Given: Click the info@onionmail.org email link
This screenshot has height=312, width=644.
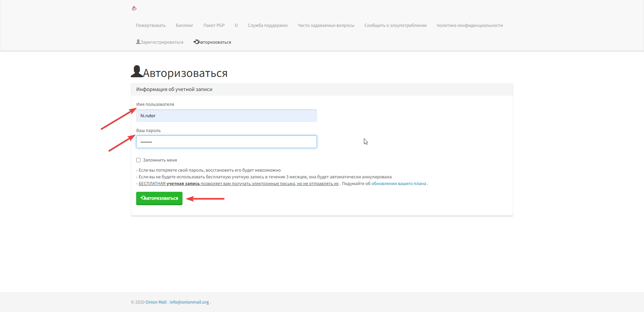Looking at the screenshot, I should tap(189, 302).
